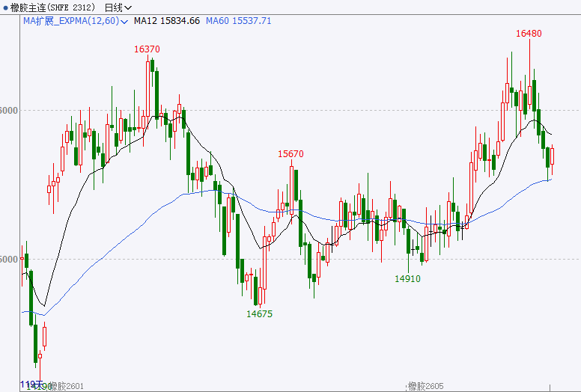Click the blue dot before 橡胶主连
Viewport: 581px width, 392px height.
tap(5, 7)
